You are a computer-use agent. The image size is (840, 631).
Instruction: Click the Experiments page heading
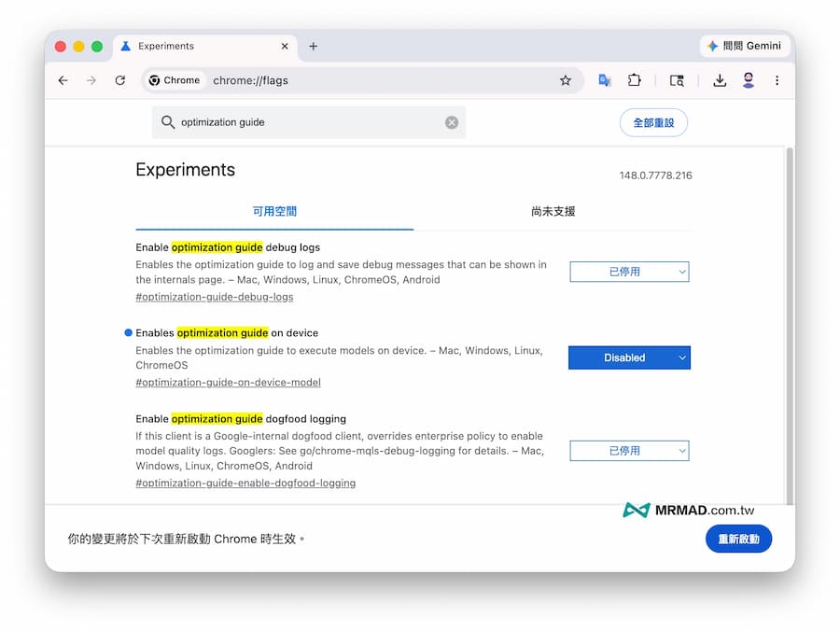tap(186, 170)
